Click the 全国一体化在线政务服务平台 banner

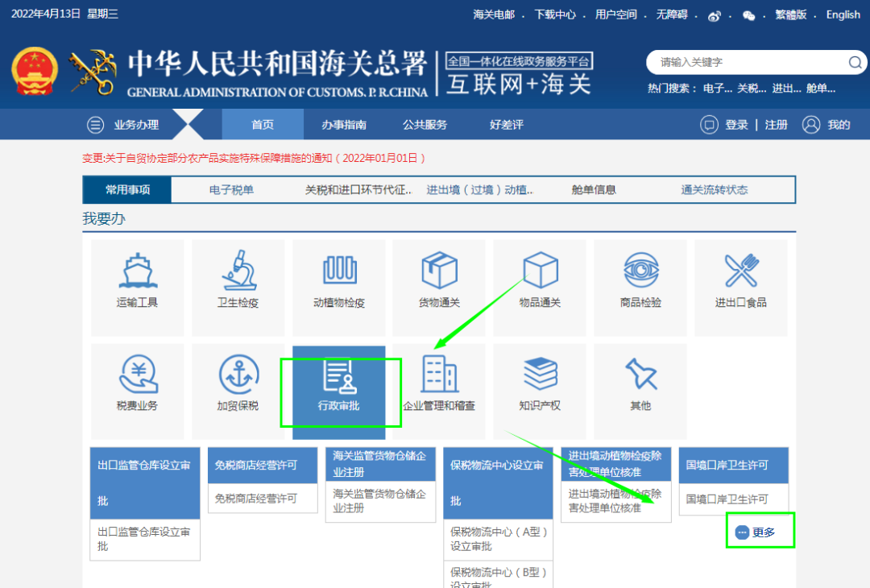pos(520,61)
